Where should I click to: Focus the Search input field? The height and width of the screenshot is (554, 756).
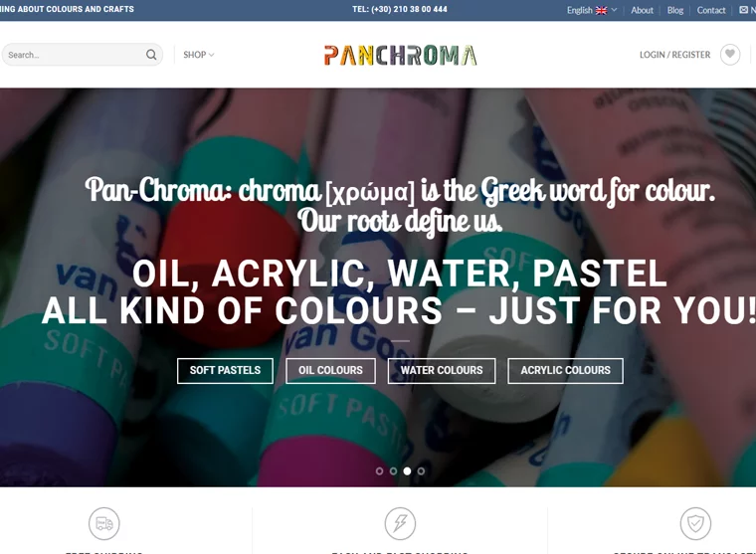(x=75, y=55)
